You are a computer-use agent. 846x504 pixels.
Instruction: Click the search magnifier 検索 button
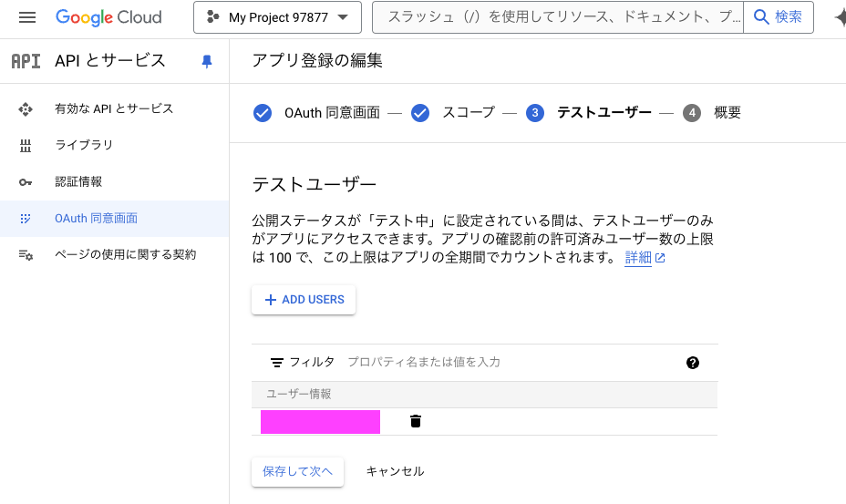click(x=778, y=17)
